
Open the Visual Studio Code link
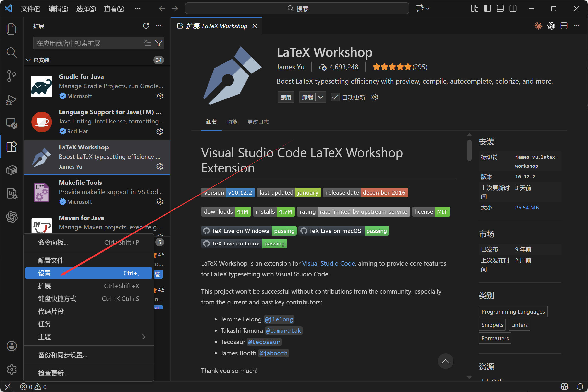click(x=328, y=263)
